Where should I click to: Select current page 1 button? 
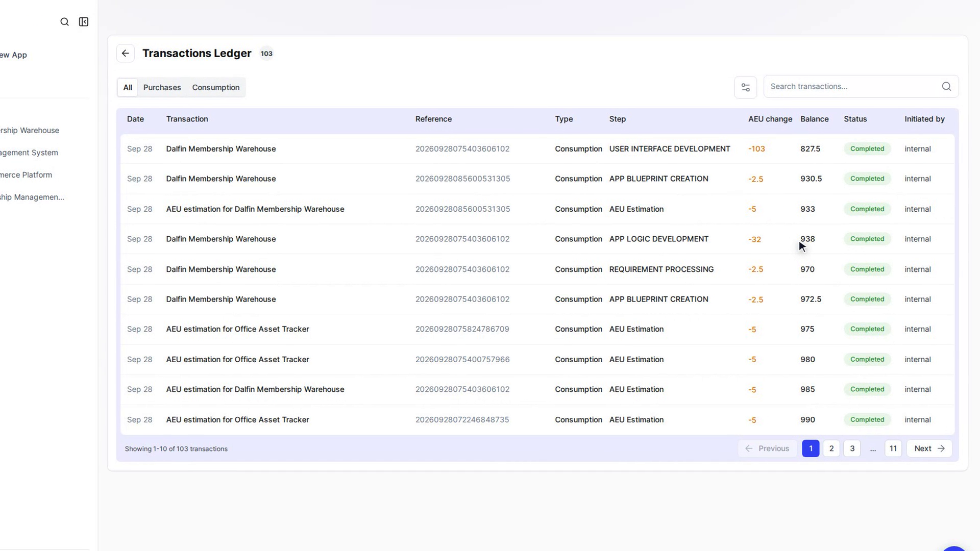pyautogui.click(x=811, y=448)
